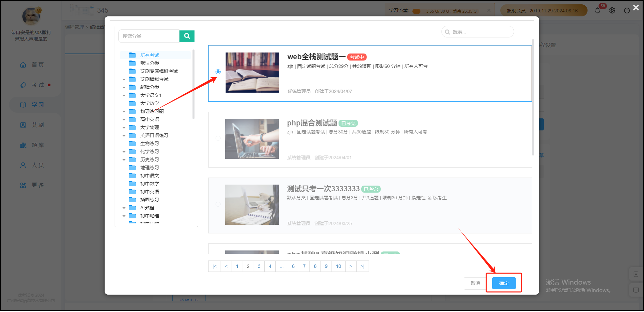Click the 艾刷 icon in sidebar
This screenshot has width=644, height=312.
[x=23, y=125]
